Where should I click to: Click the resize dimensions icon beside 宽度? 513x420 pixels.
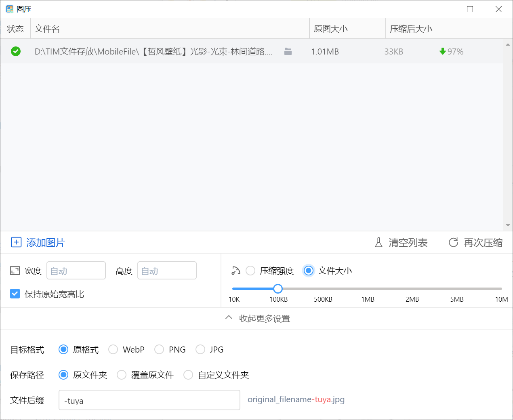coord(15,271)
